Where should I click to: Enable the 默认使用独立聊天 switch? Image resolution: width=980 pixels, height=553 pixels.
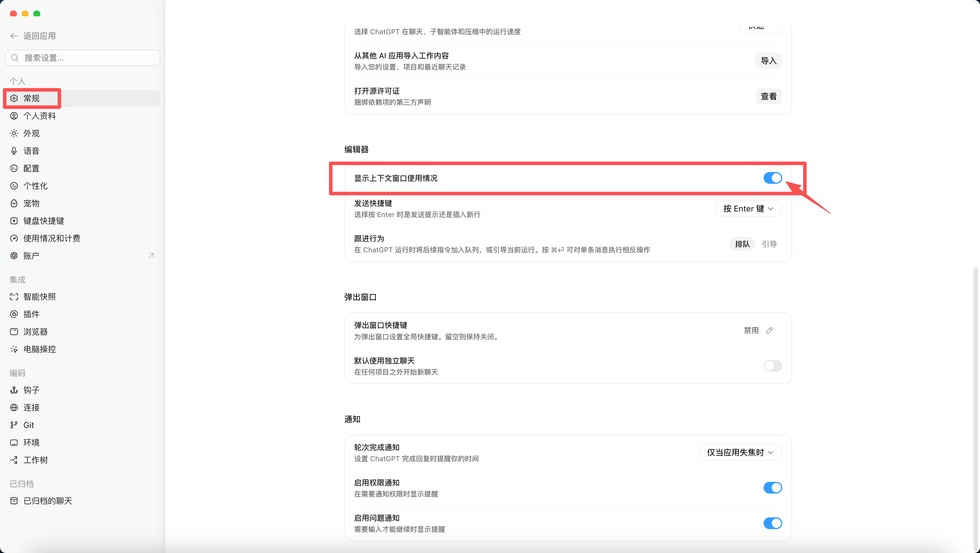[x=772, y=366]
